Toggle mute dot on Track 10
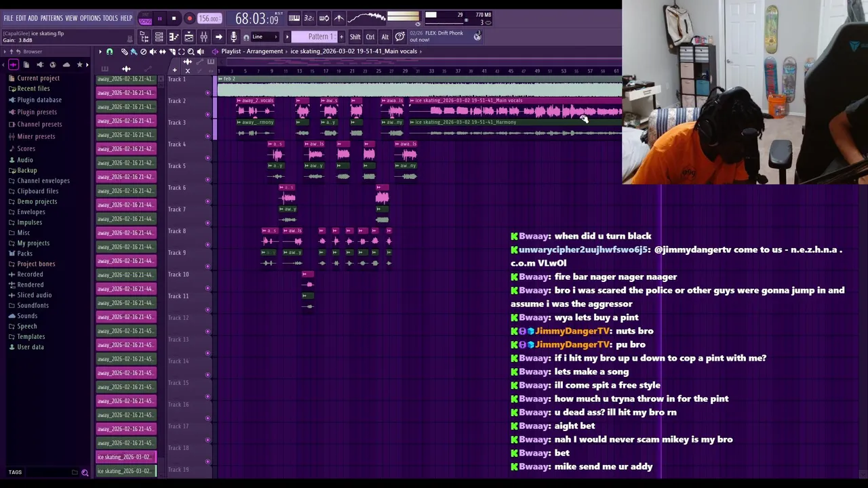 coord(208,288)
